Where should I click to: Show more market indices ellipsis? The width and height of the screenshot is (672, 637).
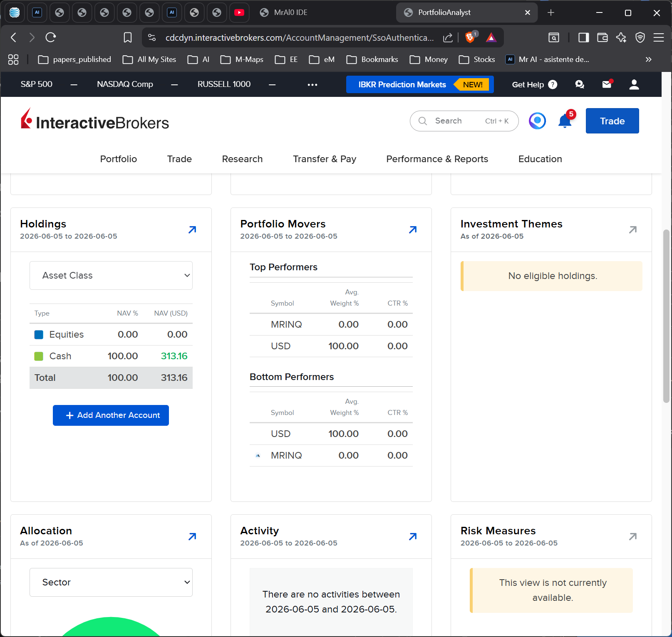tap(312, 84)
